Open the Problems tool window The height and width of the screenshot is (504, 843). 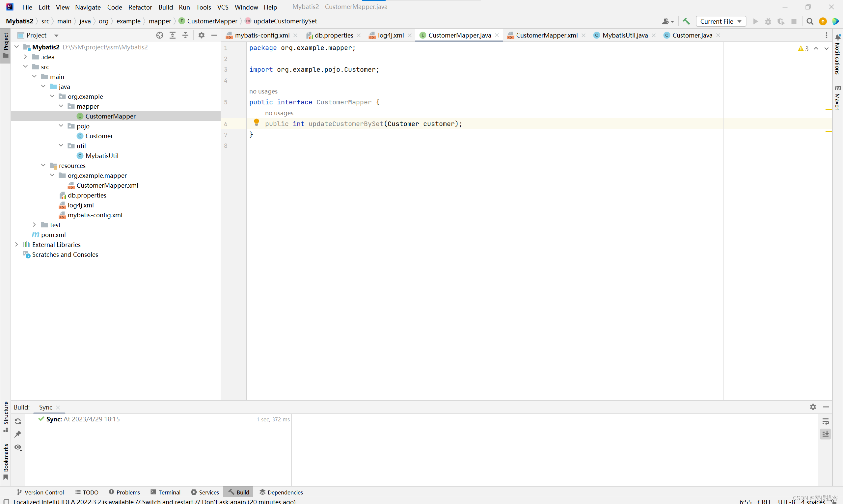[124, 492]
